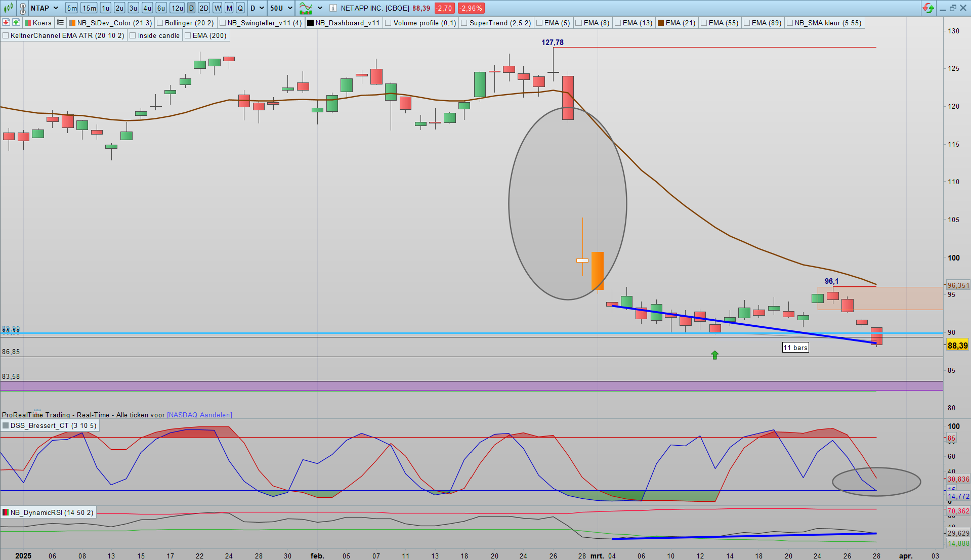
Task: Select the orange candle in the gap
Action: [598, 271]
